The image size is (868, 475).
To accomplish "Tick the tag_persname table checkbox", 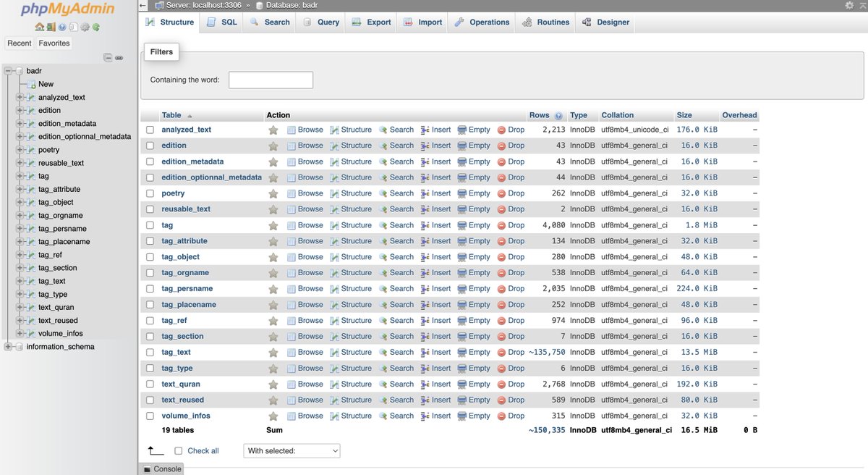I will (150, 289).
